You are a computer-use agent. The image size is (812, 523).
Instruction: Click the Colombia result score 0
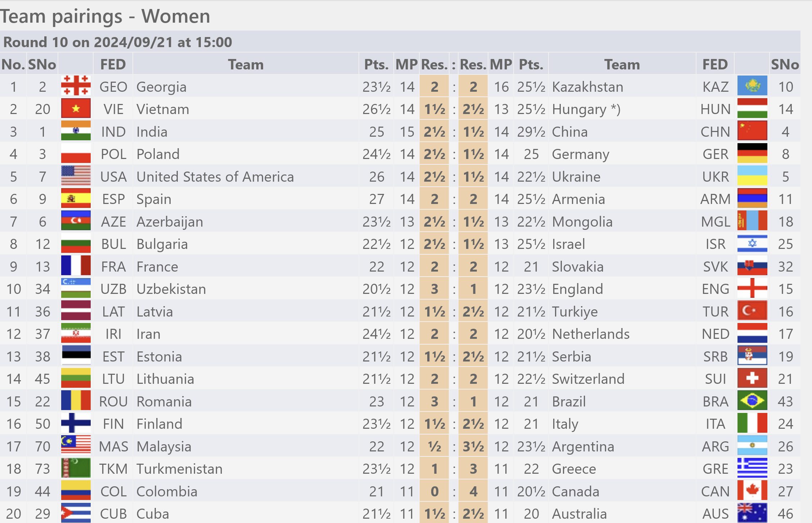[434, 491]
